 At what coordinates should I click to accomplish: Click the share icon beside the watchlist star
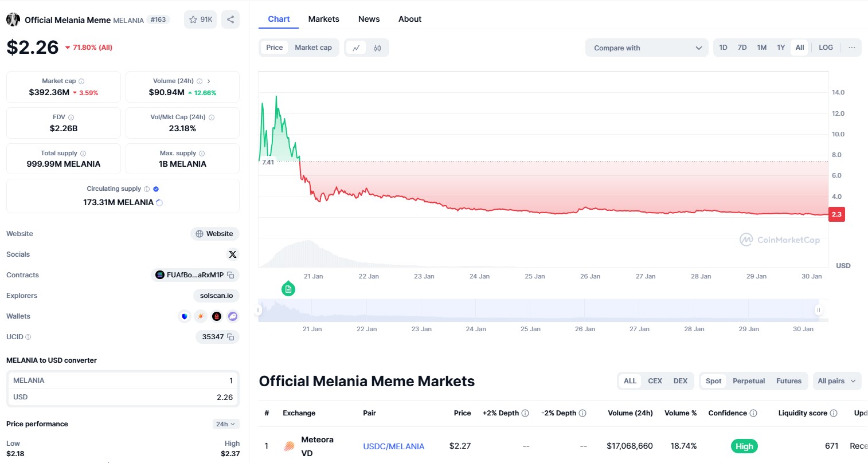tap(230, 19)
